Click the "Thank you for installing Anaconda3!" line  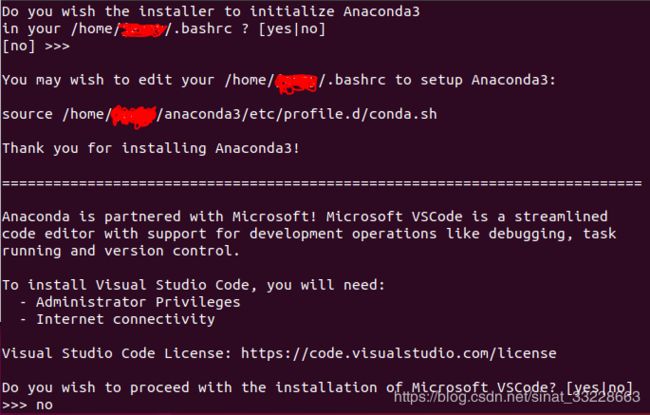[151, 148]
